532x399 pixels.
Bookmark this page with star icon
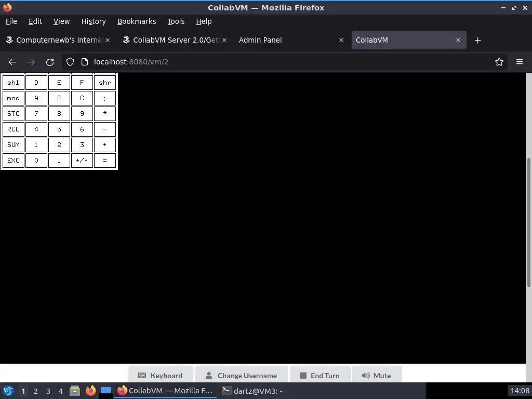499,62
